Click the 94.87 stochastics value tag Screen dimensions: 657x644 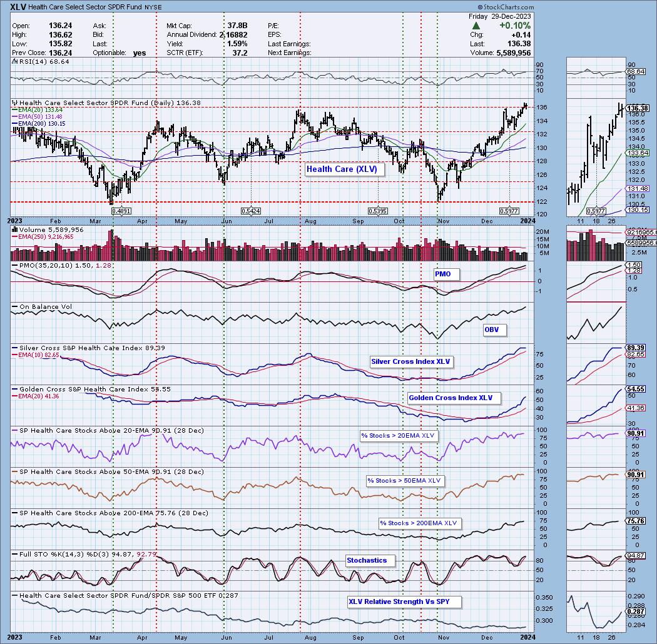tap(636, 556)
